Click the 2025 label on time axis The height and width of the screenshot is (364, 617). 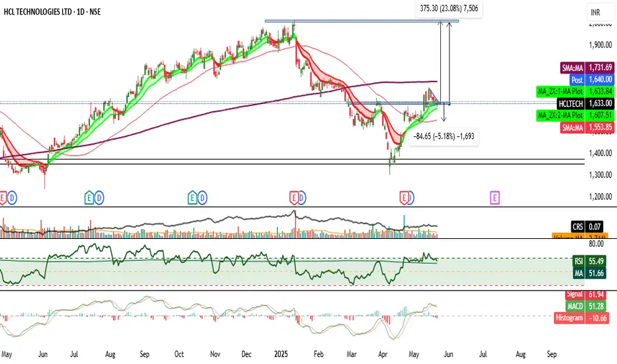[281, 354]
